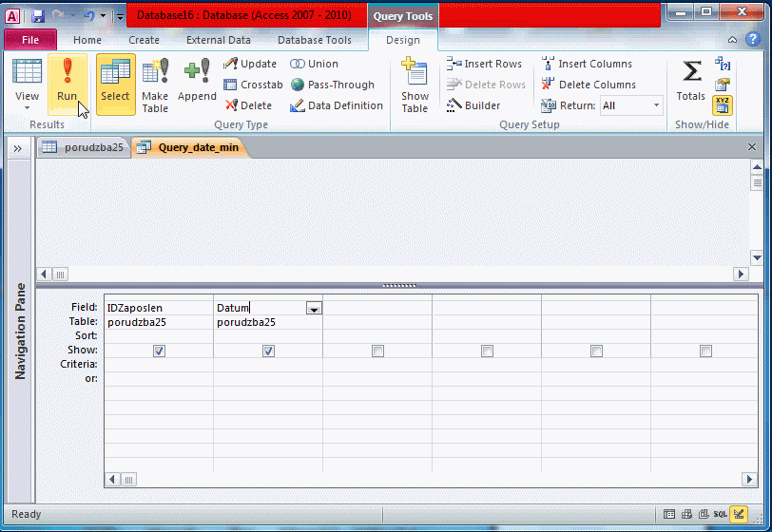Click Criteria cell under IDZaposlen column
The height and width of the screenshot is (532, 772).
tap(159, 364)
